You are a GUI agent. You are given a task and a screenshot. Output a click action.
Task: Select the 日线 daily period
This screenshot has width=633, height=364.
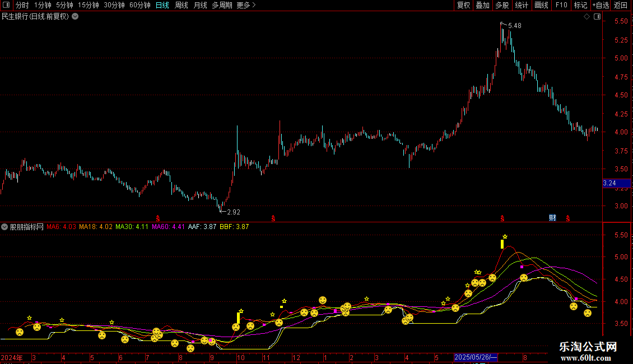pos(162,5)
